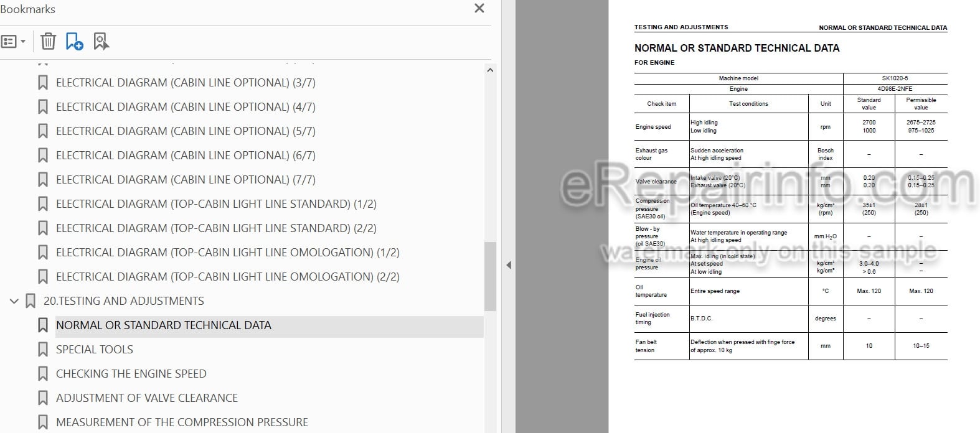Collapse the navigation pane with the left arrow

(509, 265)
